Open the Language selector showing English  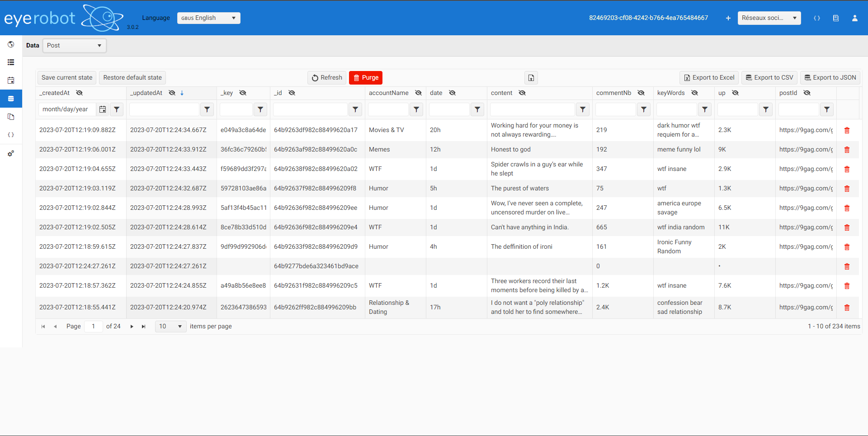point(208,18)
